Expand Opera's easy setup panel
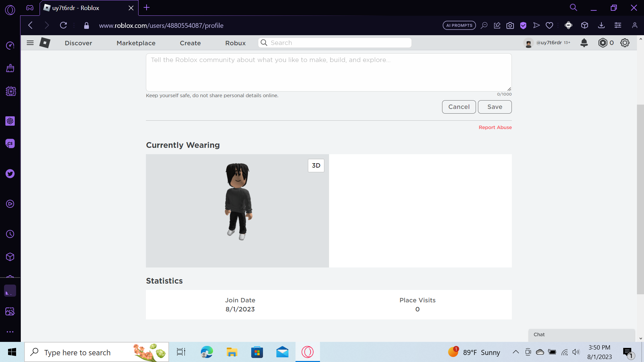The height and width of the screenshot is (362, 644). pyautogui.click(x=618, y=25)
